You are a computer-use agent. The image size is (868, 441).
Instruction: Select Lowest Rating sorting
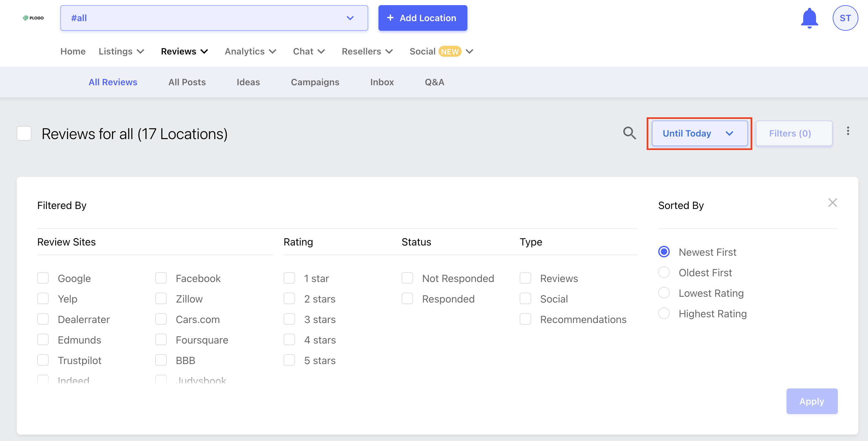click(x=664, y=293)
